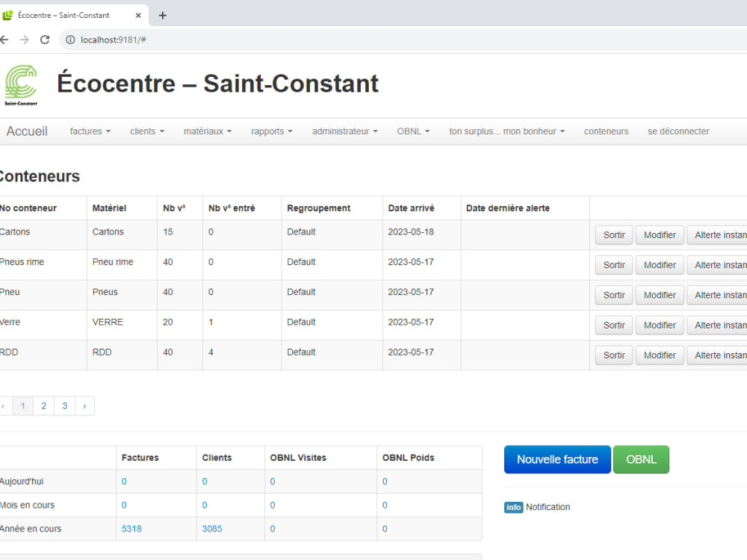This screenshot has height=560, width=747.
Task: Expand the administrateur dropdown menu
Action: tap(345, 131)
